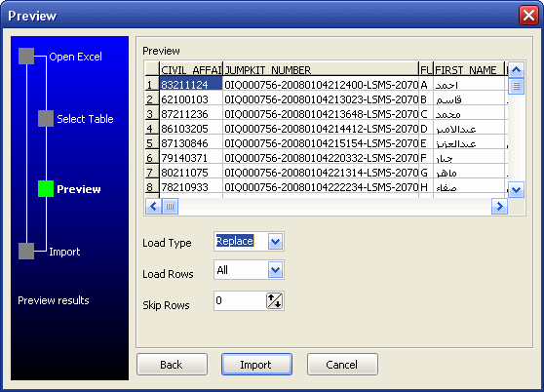Screen dimensions: 544x392
Task: Select row header 2
Action: tap(152, 99)
